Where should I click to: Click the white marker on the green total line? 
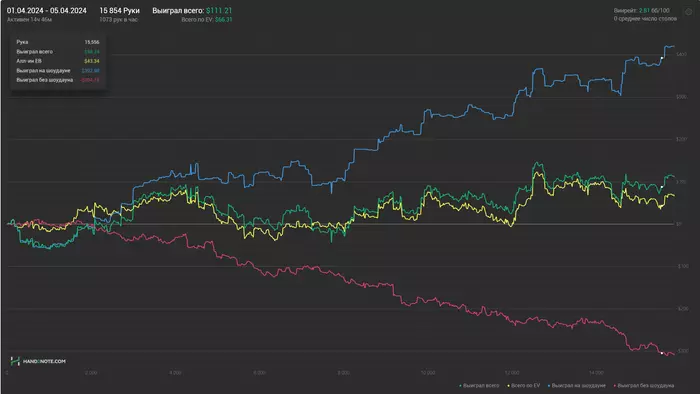pos(662,187)
